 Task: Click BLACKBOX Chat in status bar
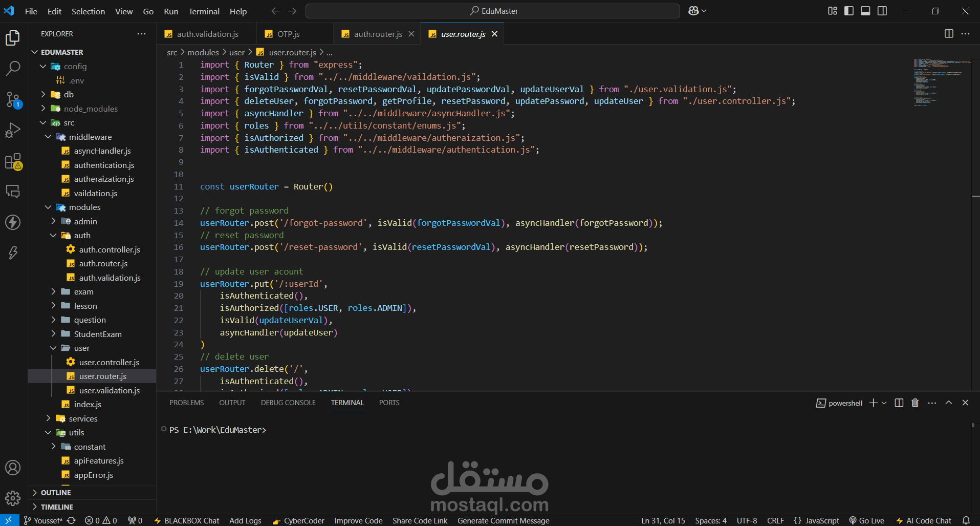click(x=187, y=520)
